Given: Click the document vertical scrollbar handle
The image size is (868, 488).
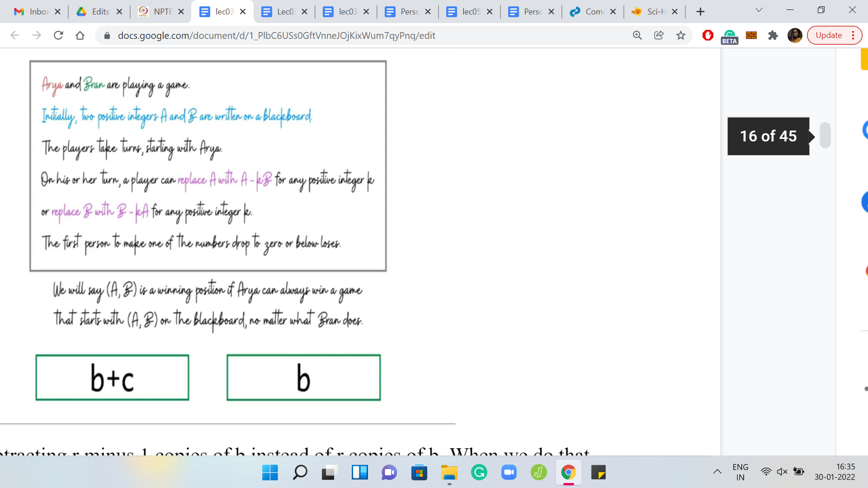Looking at the screenshot, I should (x=825, y=135).
